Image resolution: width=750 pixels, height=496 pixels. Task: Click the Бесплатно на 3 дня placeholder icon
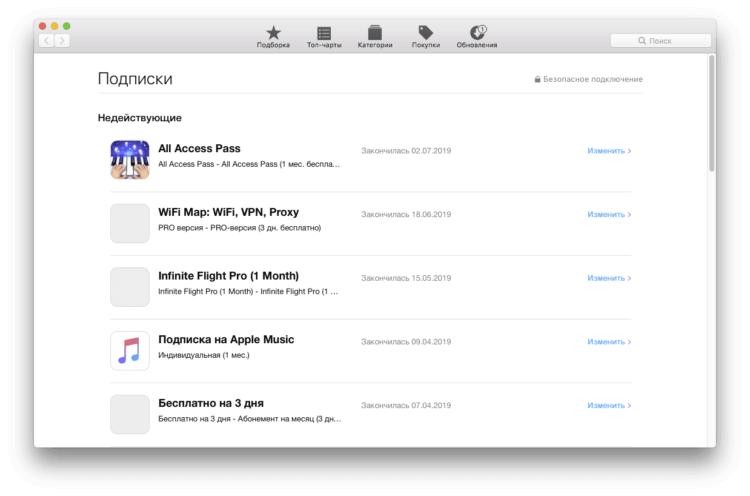130,414
